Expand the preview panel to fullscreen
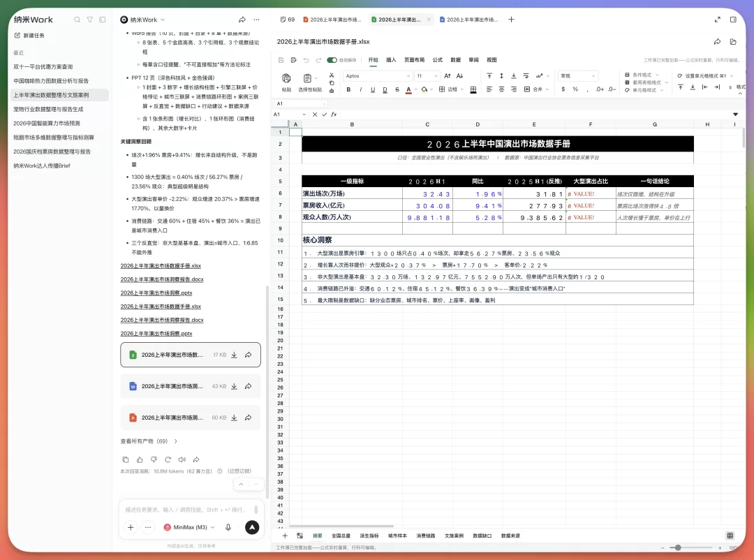754x560 pixels. 718,20
